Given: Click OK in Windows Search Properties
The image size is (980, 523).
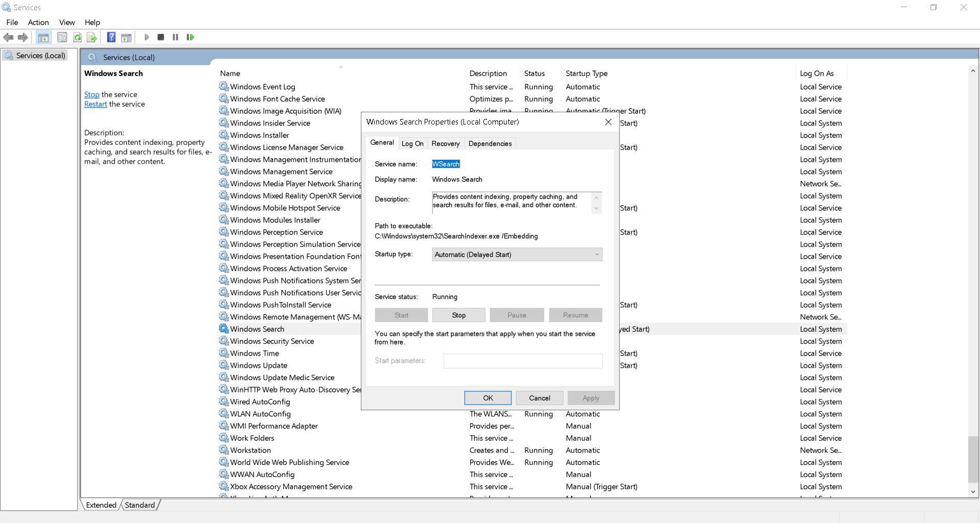Looking at the screenshot, I should click(x=488, y=398).
